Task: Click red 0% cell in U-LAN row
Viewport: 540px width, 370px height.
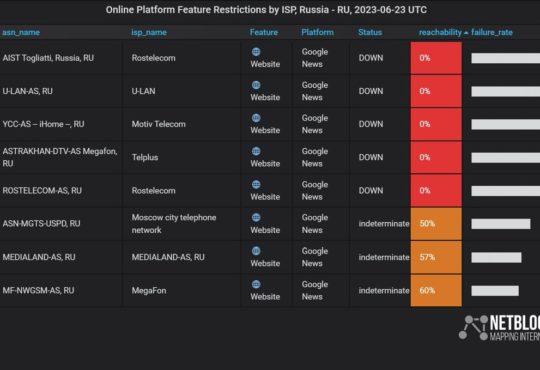Action: (436, 91)
